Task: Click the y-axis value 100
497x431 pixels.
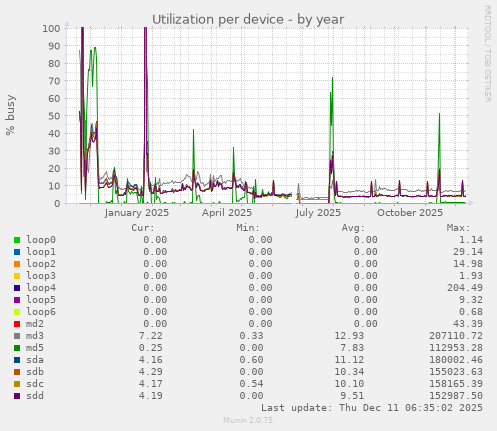Action: 51,28
